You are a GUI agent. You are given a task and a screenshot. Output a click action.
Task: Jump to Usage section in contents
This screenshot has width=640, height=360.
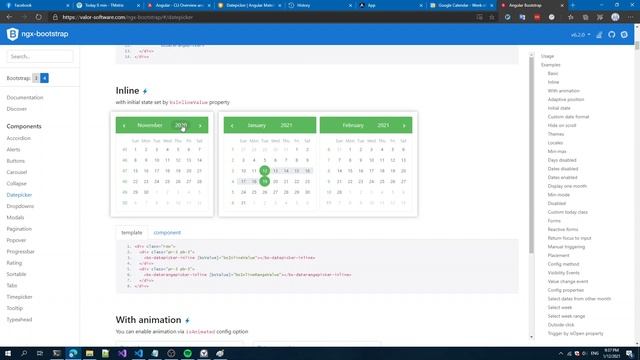pos(547,56)
